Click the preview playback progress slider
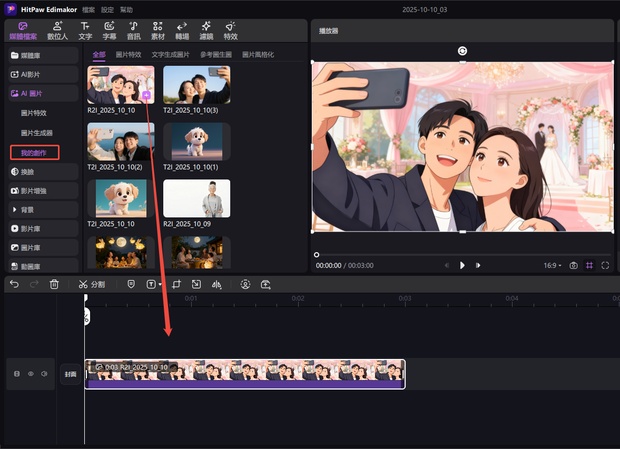Screen dimensions: 620x449 coord(462,254)
